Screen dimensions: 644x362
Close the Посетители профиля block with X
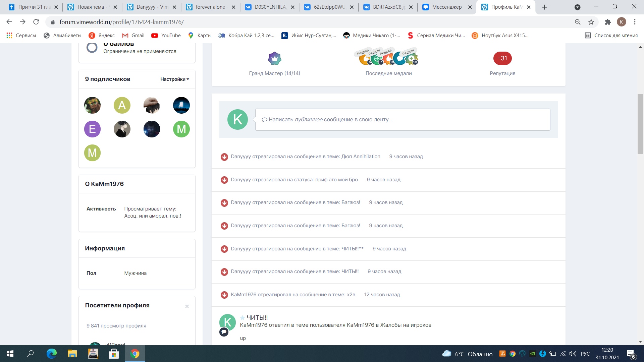click(x=187, y=306)
